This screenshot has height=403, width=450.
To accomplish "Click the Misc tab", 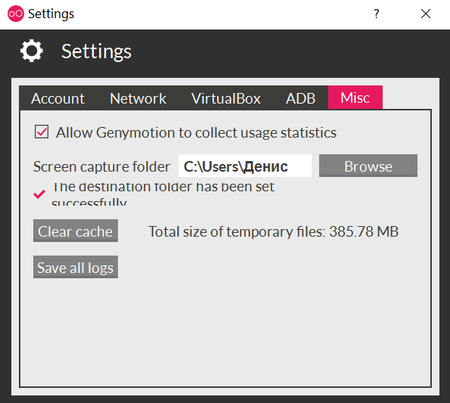I will (x=355, y=98).
